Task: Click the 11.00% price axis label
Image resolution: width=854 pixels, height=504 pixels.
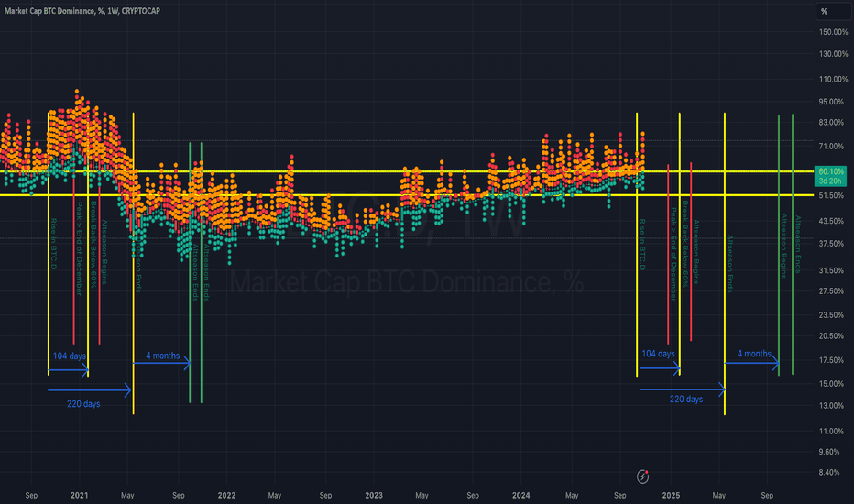Action: (833, 431)
